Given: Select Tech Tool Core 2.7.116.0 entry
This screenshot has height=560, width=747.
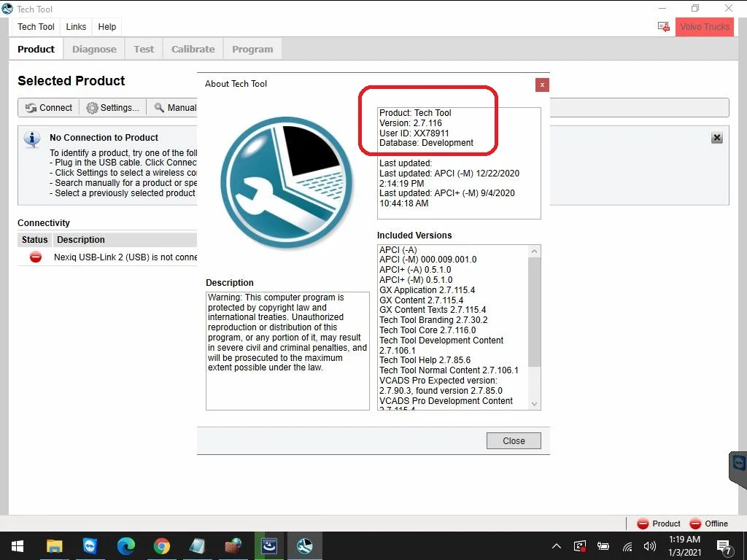Looking at the screenshot, I should (427, 330).
